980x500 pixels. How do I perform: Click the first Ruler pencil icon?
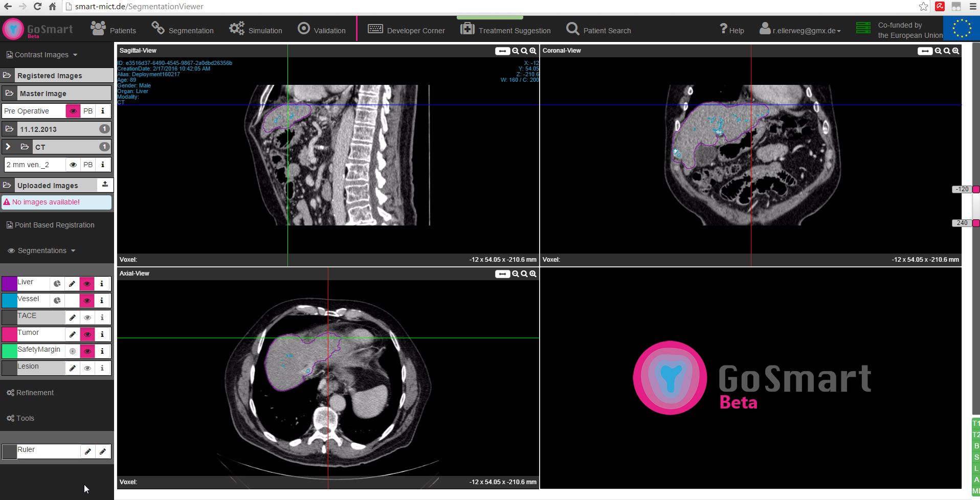pyautogui.click(x=88, y=451)
